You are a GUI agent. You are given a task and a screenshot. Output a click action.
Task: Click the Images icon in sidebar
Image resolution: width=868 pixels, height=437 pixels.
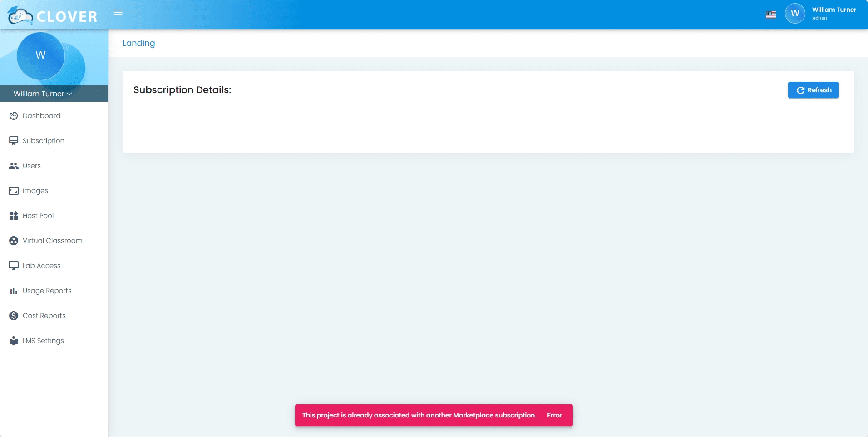[14, 191]
